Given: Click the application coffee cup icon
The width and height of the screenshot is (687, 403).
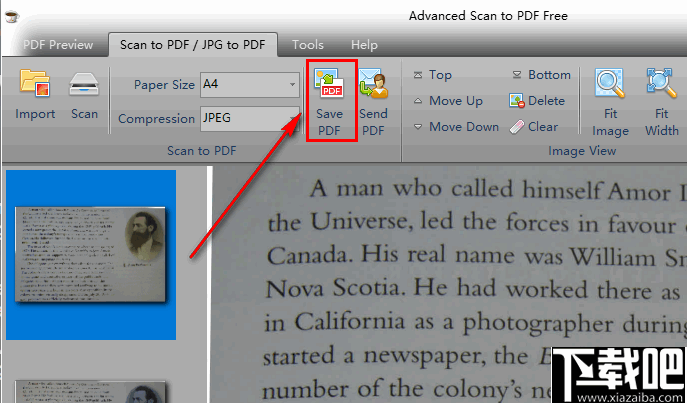Looking at the screenshot, I should [x=11, y=17].
